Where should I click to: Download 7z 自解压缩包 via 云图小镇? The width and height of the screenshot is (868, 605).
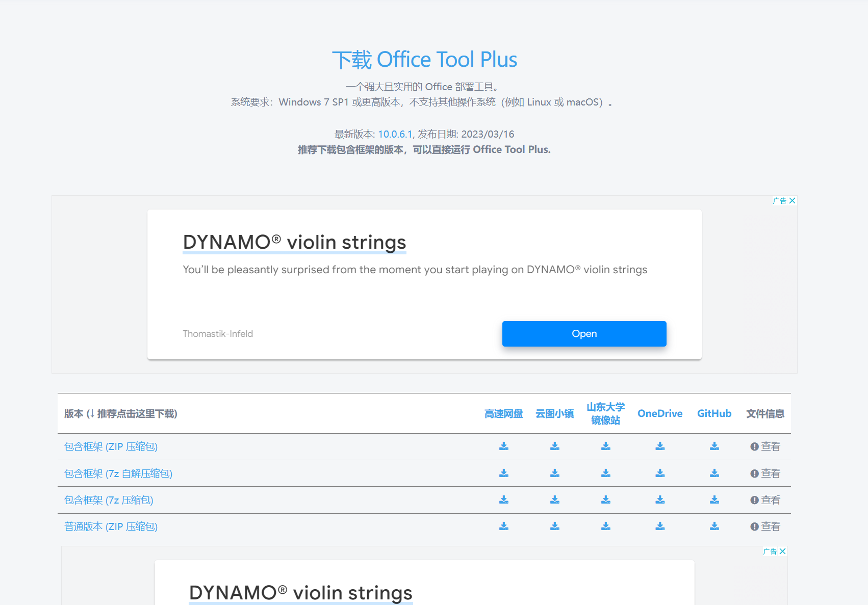555,474
